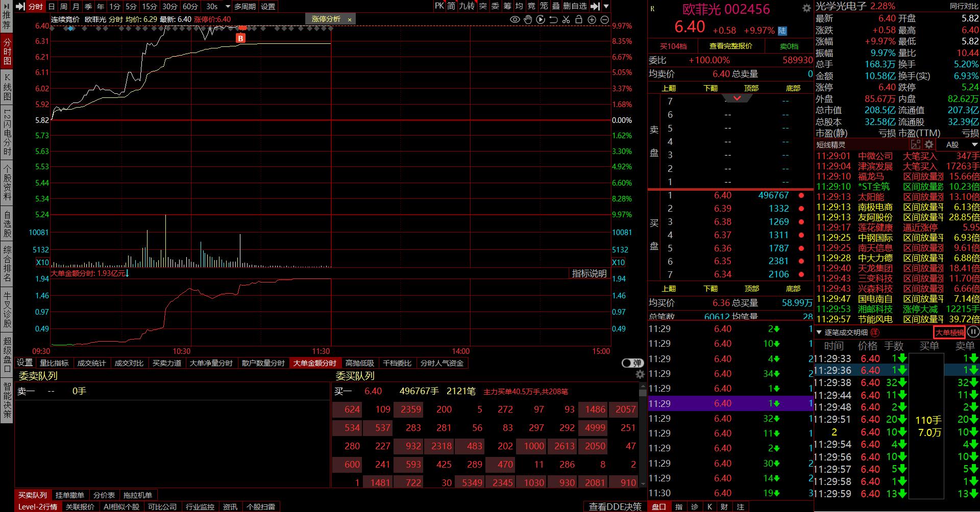980x512 pixels.
Task: Select the scissors cut tool icon
Action: (x=566, y=19)
